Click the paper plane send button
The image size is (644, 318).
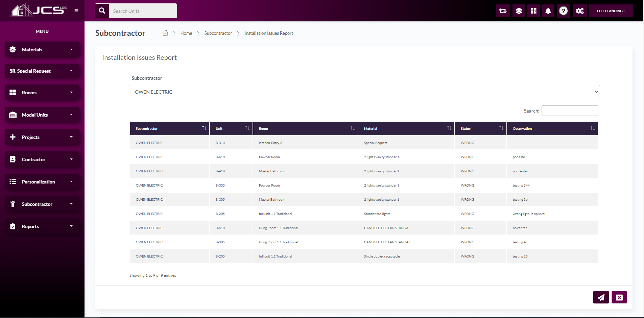tap(601, 297)
